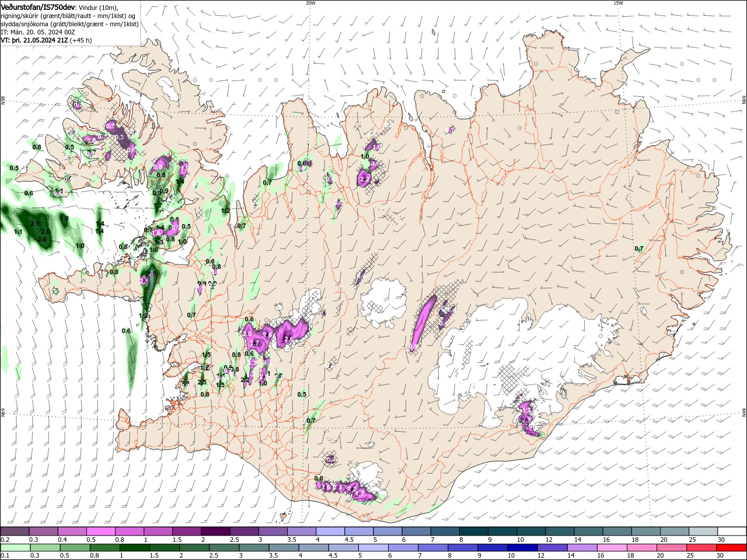Click the 1.9 rainfall value off the west coast
Viewport: 747px width, 560px height.
click(64, 219)
